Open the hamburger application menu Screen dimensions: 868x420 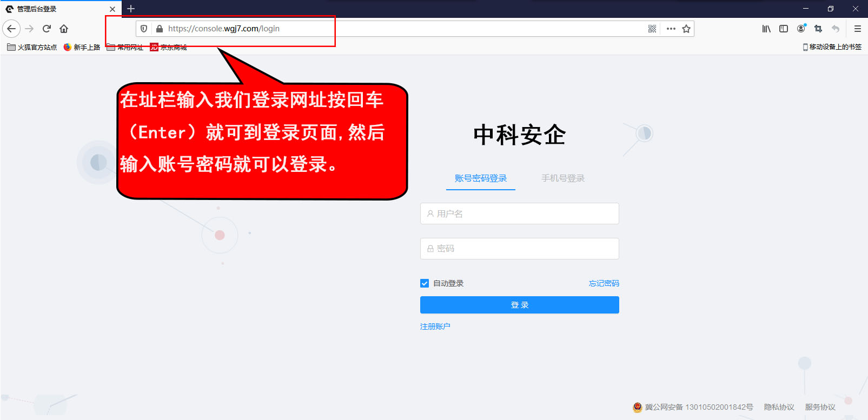858,29
